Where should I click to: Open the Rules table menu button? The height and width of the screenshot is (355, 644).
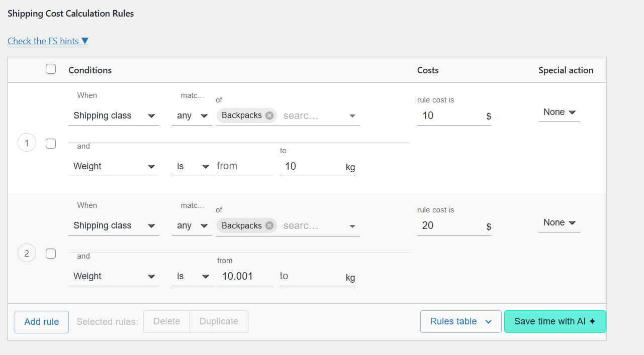pyautogui.click(x=461, y=321)
